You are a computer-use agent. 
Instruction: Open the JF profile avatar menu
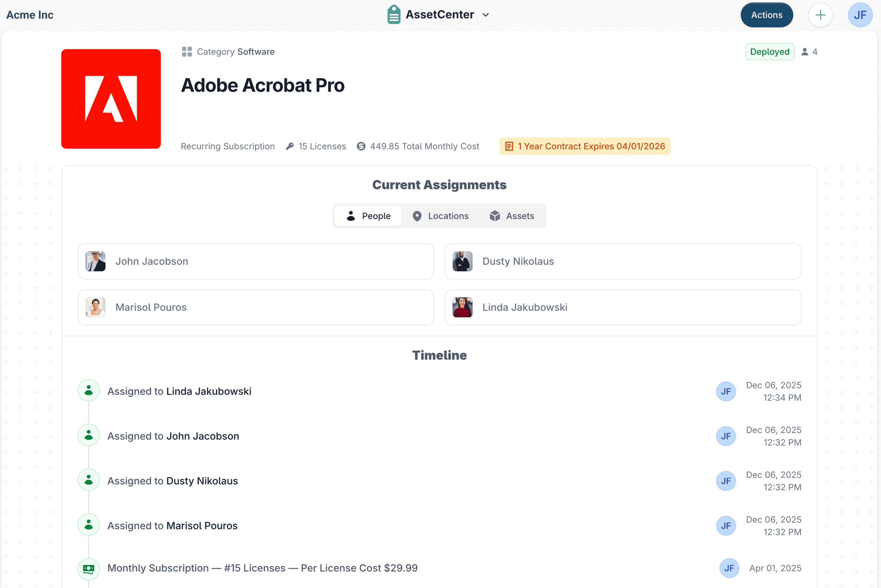pos(860,15)
